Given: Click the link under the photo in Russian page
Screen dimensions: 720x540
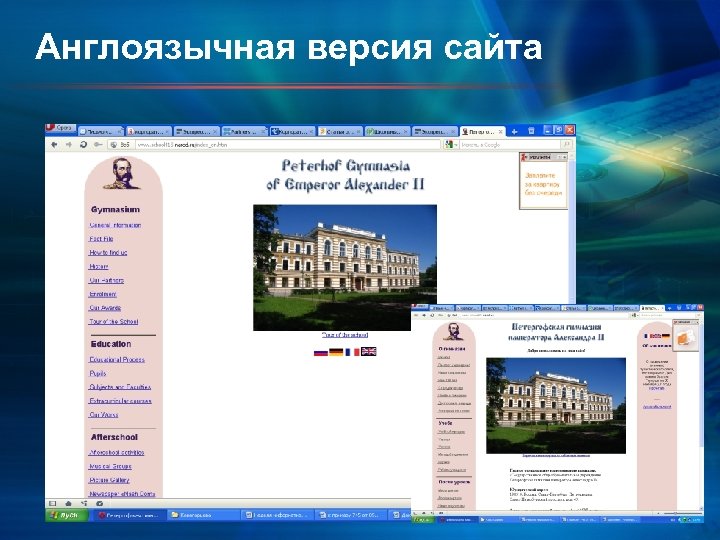Looking at the screenshot, I should [556, 456].
